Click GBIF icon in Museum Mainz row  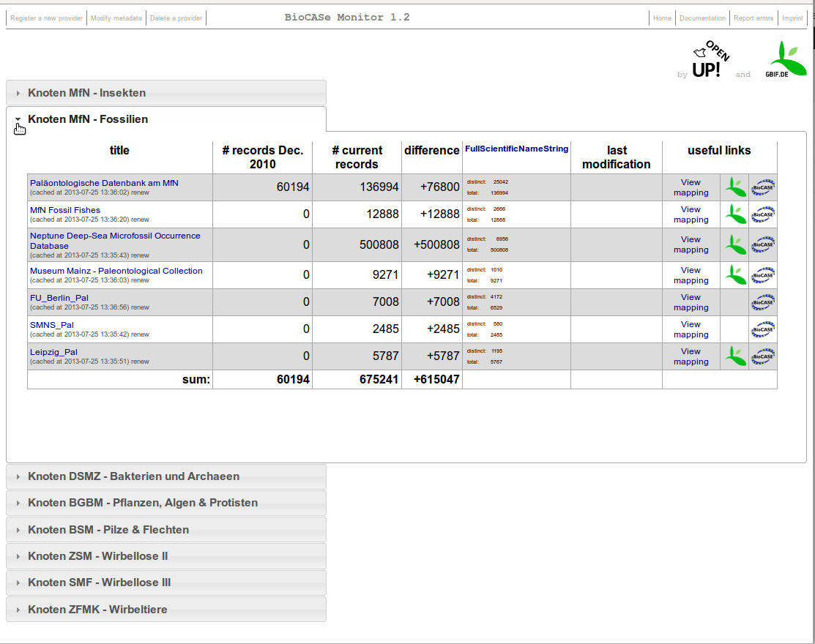click(735, 274)
